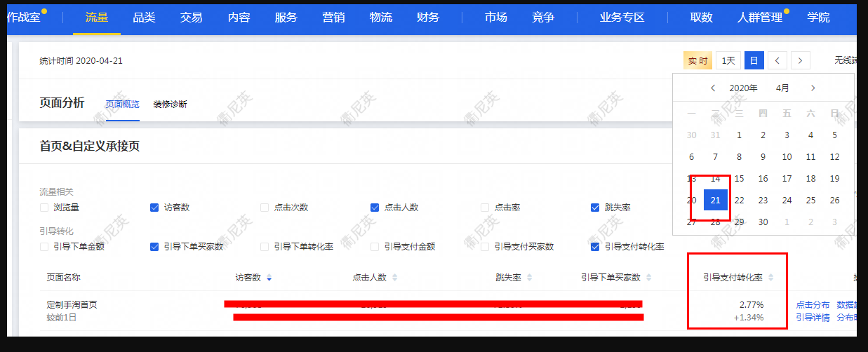Click the 2.77% conversion rate value
The image size is (868, 352).
[x=752, y=305]
